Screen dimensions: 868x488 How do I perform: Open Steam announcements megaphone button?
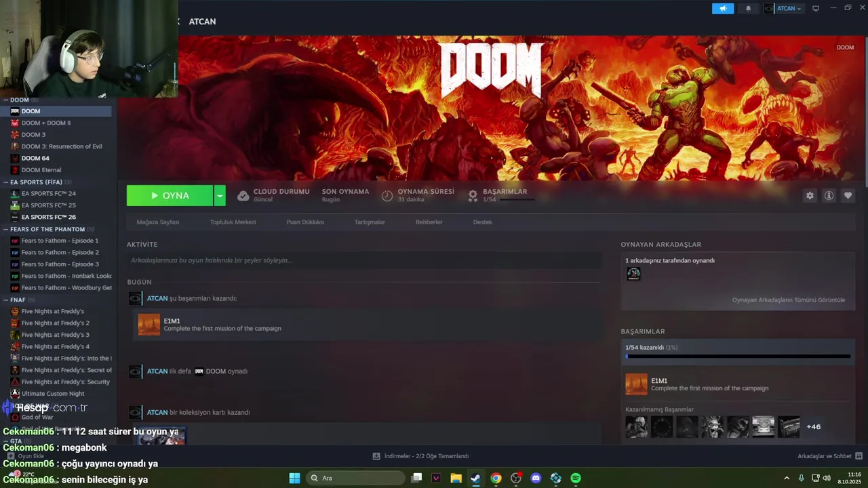(x=723, y=9)
